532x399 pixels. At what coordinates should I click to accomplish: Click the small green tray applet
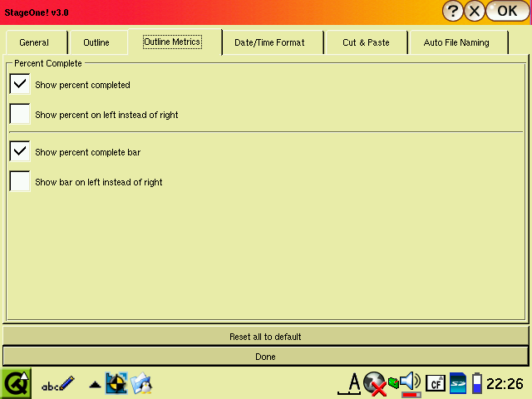[x=393, y=383]
